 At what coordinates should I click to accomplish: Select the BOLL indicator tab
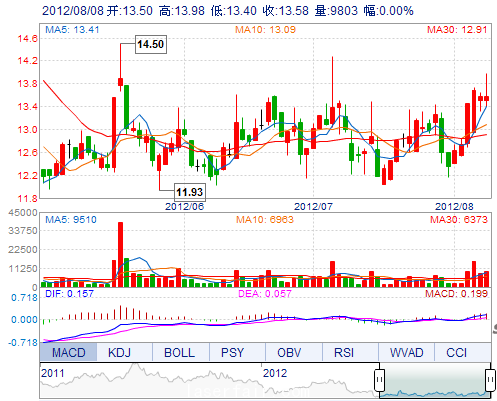[x=179, y=352]
